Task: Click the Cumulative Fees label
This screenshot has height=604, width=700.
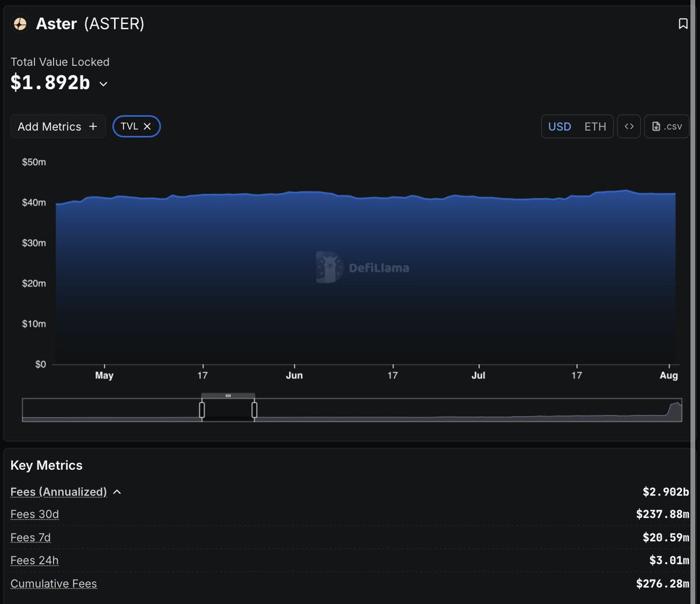Action: tap(54, 584)
